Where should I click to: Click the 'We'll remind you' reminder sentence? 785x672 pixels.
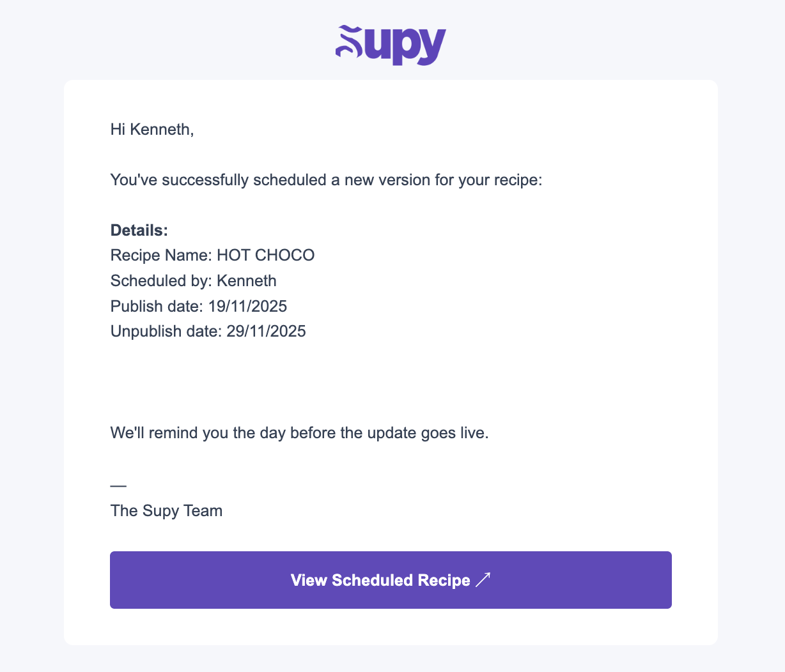click(x=299, y=433)
